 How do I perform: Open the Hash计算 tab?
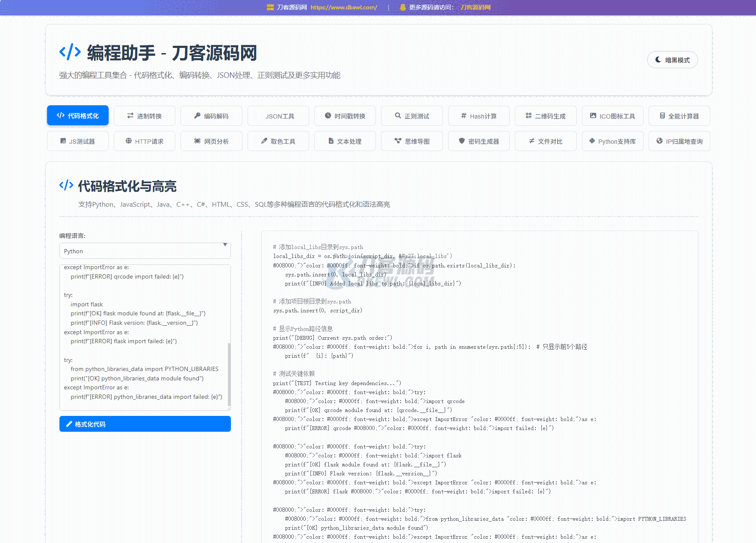(x=478, y=116)
